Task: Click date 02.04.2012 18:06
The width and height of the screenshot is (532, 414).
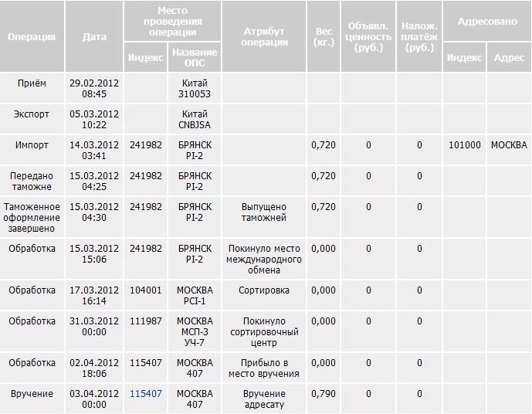Action: click(94, 368)
